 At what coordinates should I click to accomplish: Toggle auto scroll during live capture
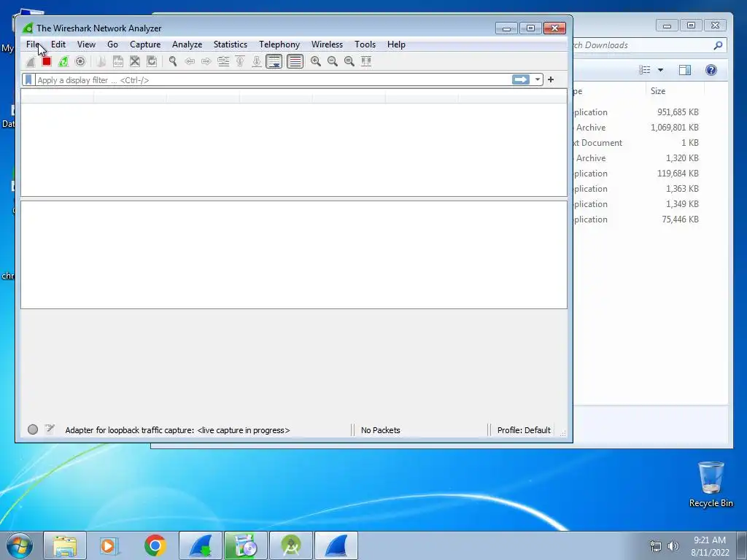(274, 61)
